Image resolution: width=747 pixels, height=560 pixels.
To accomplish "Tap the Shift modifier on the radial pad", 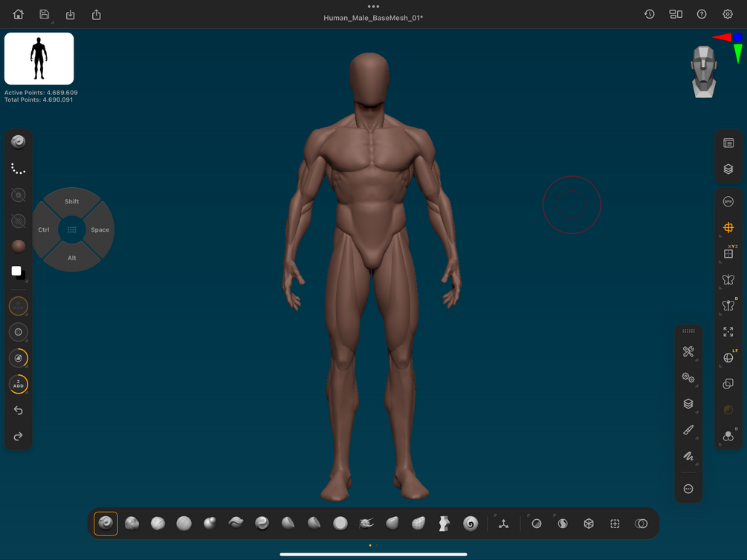I will point(72,201).
